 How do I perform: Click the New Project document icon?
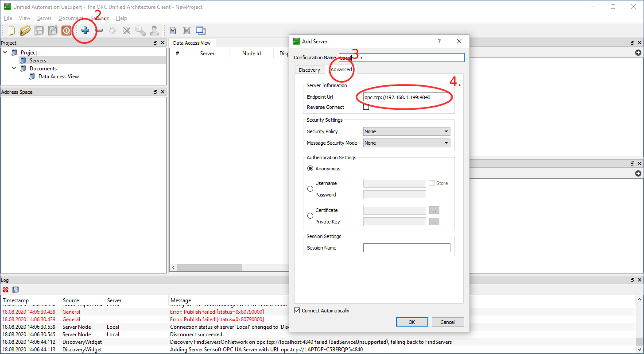pyautogui.click(x=12, y=31)
